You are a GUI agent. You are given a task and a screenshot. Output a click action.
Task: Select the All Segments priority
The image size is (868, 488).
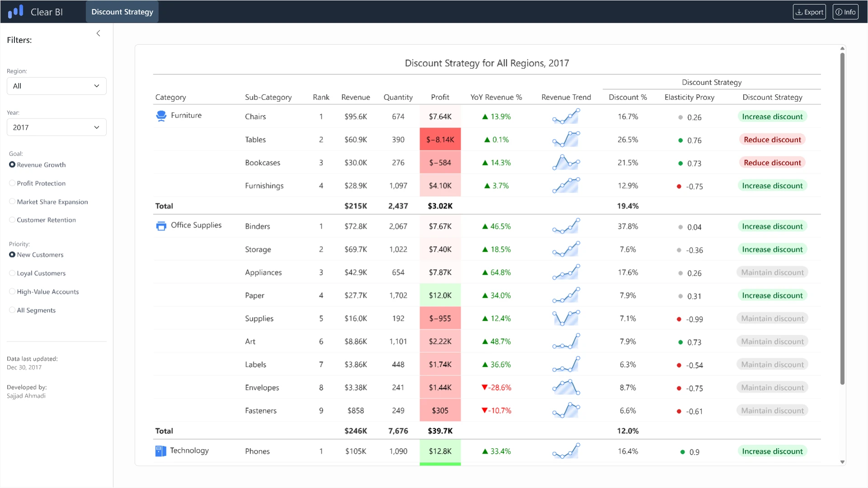click(12, 310)
